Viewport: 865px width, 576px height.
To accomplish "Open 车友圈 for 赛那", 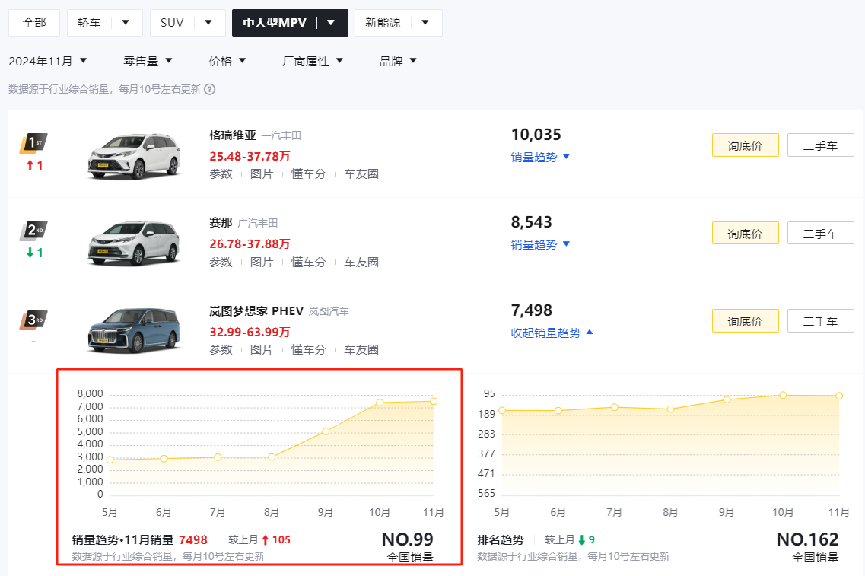I will [x=361, y=262].
